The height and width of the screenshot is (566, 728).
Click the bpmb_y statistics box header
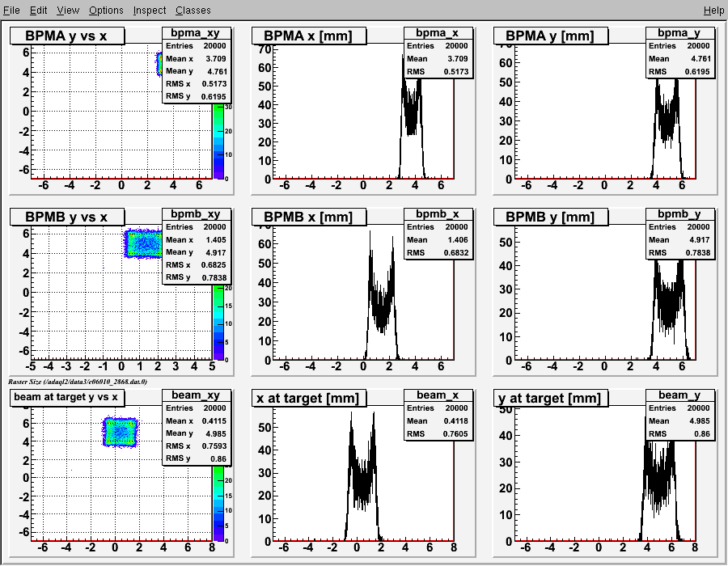click(679, 214)
